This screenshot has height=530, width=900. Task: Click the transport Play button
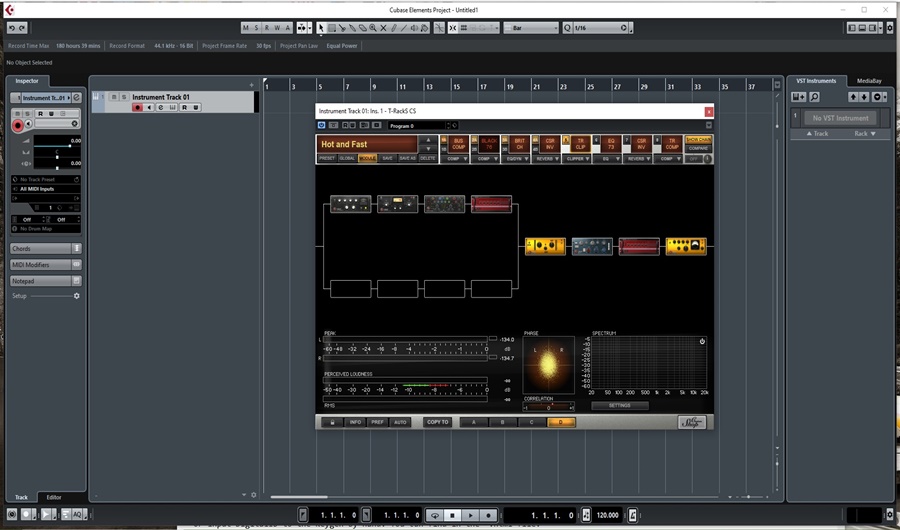click(x=470, y=515)
